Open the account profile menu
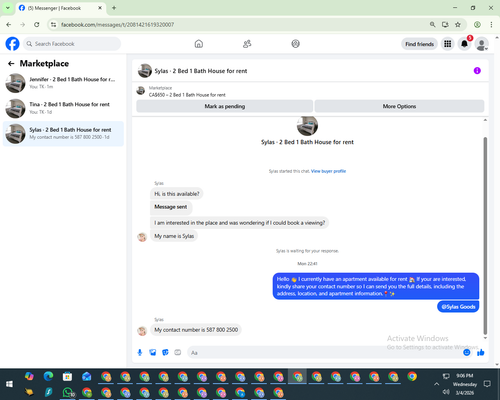The height and width of the screenshot is (400, 500). coord(481,44)
